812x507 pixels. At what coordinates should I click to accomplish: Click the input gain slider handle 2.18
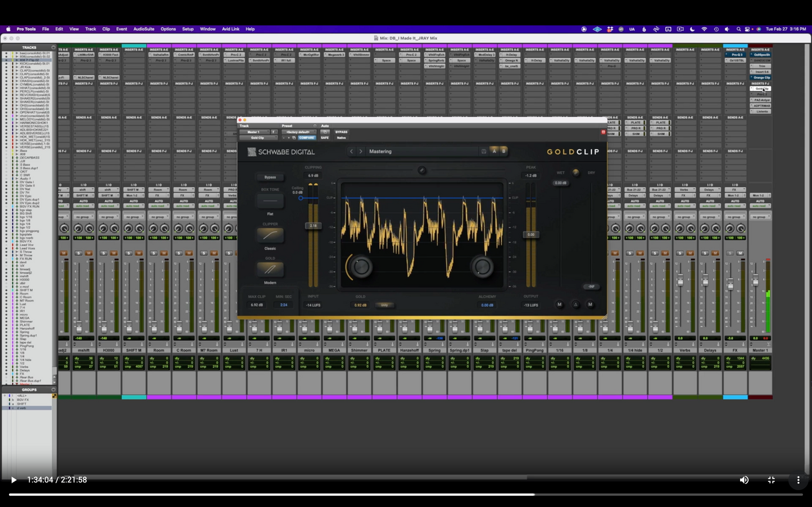click(313, 226)
